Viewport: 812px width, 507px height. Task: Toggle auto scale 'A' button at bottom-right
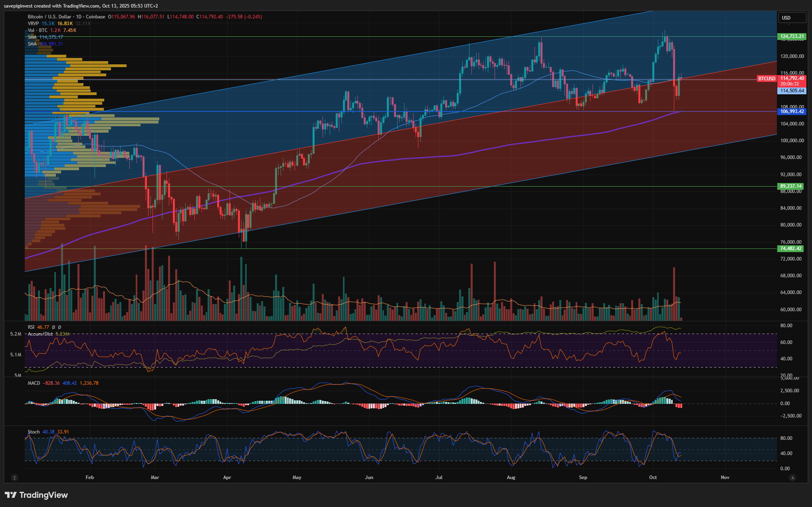tap(793, 477)
